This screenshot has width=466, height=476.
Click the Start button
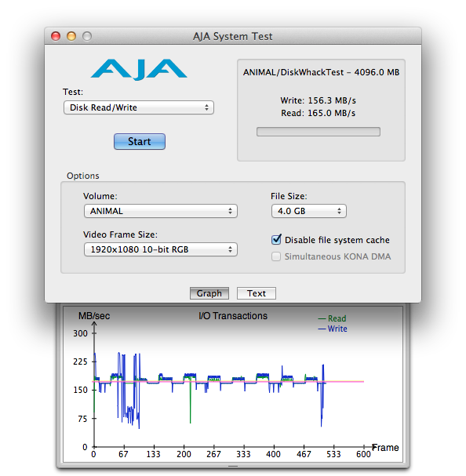click(140, 141)
